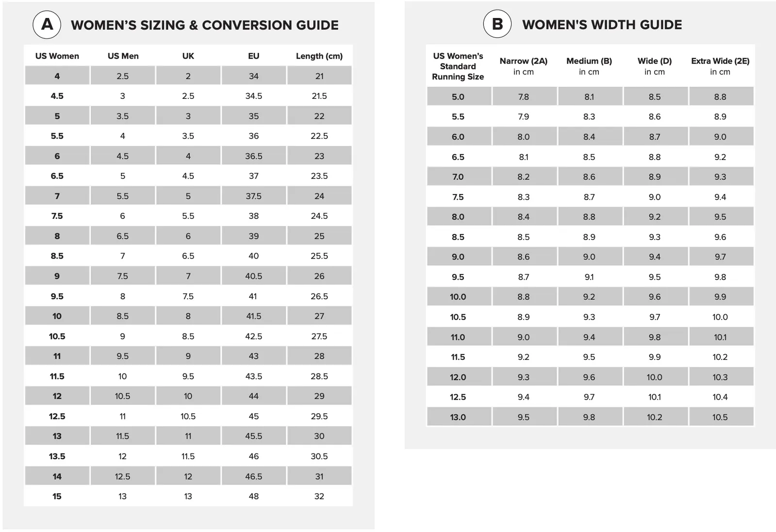Select US Women size 15 in sizing table
This screenshot has width=776, height=532.
click(x=57, y=496)
